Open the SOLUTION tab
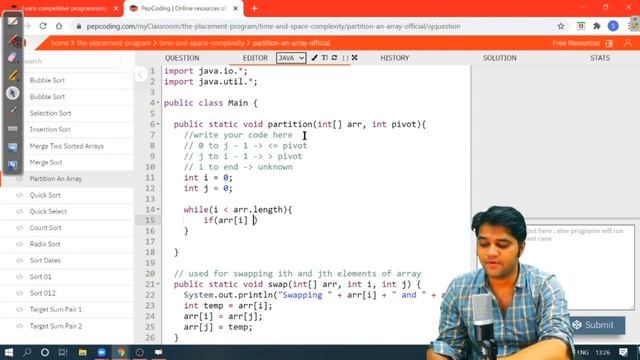 [x=500, y=58]
